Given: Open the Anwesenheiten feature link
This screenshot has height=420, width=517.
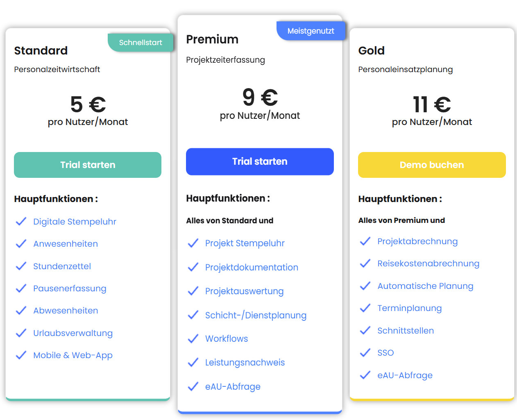Looking at the screenshot, I should pos(66,244).
